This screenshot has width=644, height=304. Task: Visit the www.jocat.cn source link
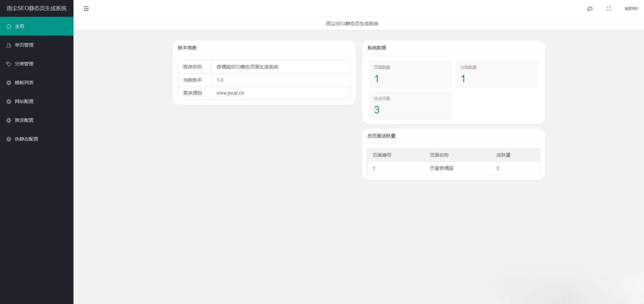[x=230, y=93]
